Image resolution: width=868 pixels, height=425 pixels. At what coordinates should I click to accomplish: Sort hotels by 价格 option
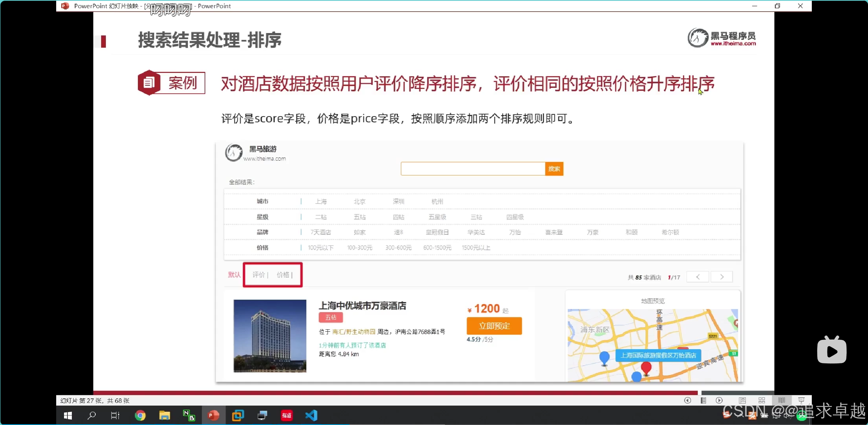[283, 275]
